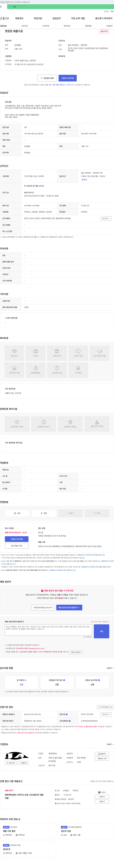
Task: Click top 고용24 입사지원 button
Action: tap(68, 78)
